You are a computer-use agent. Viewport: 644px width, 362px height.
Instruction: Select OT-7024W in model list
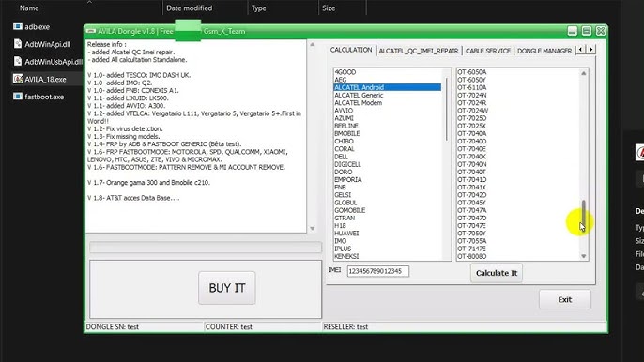(x=473, y=111)
